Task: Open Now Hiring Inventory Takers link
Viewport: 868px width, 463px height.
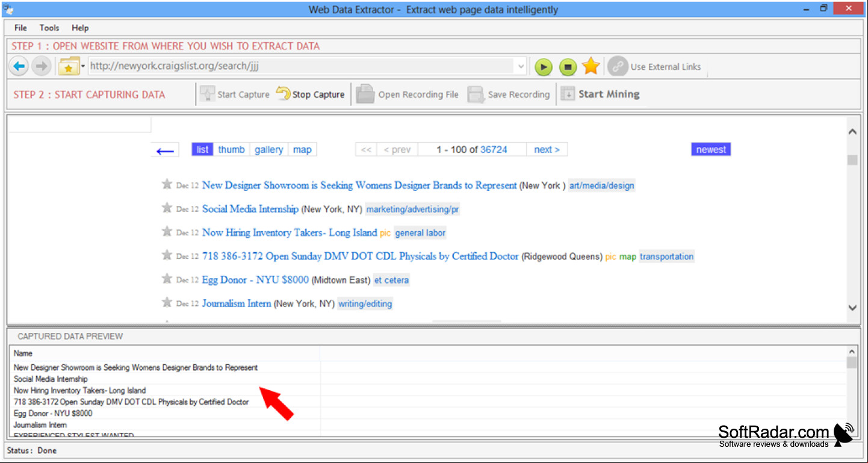Action: point(290,232)
